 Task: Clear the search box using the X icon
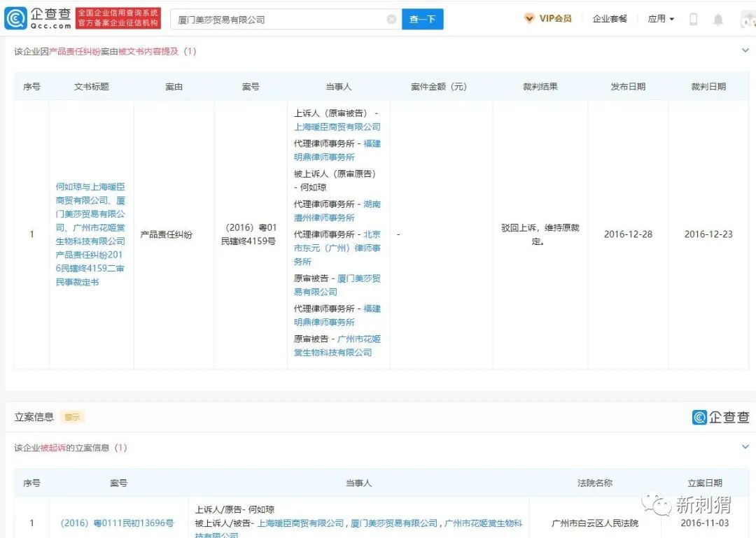(x=391, y=19)
